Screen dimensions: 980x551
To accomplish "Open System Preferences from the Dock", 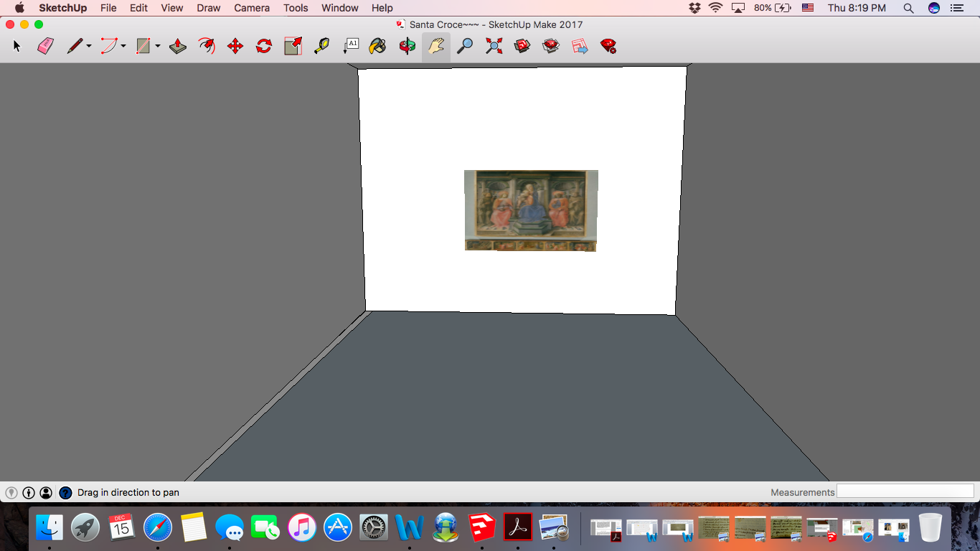I will pyautogui.click(x=374, y=528).
